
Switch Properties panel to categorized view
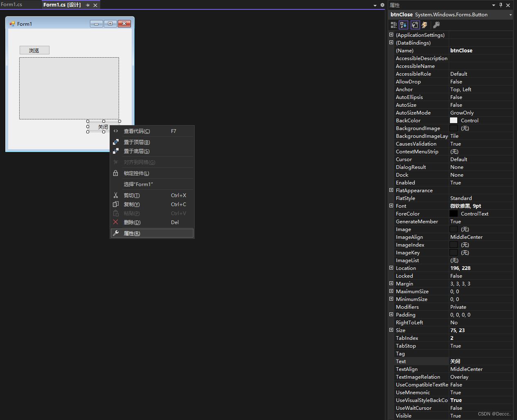point(393,25)
